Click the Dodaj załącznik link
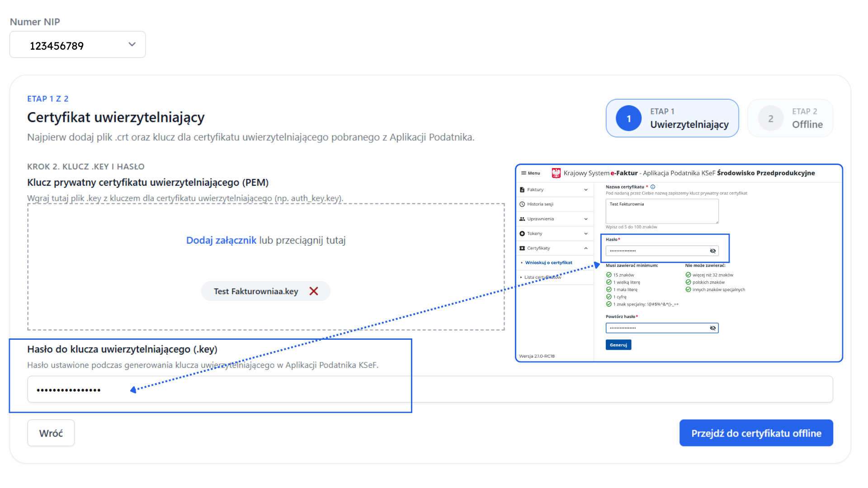Image resolution: width=868 pixels, height=488 pixels. pos(221,240)
